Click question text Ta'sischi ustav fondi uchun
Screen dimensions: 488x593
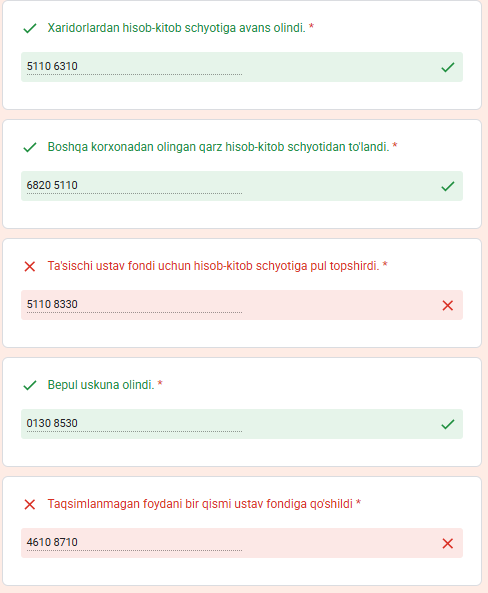point(119,266)
